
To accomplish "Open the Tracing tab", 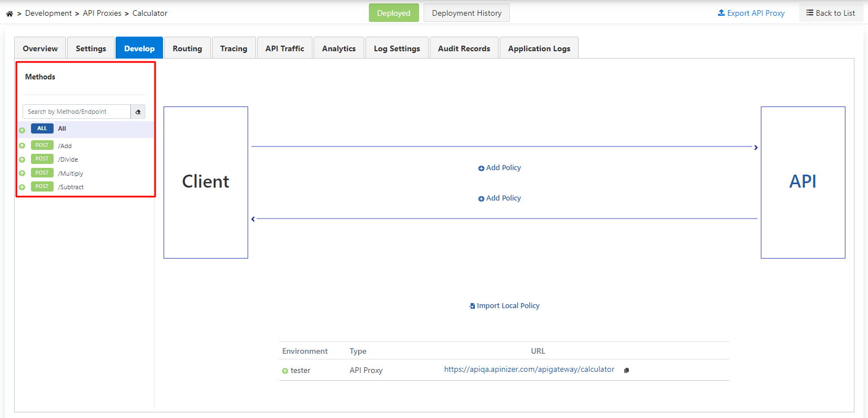I will coord(233,48).
